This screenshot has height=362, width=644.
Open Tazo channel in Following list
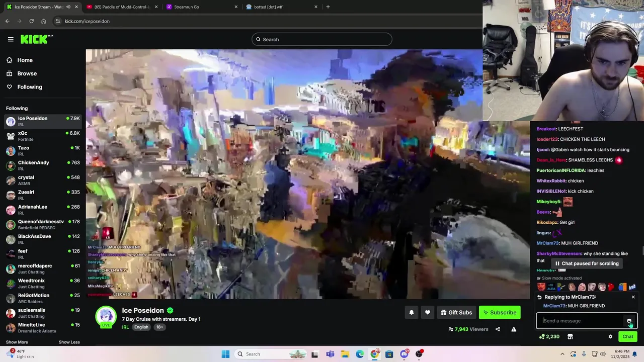pos(43,151)
